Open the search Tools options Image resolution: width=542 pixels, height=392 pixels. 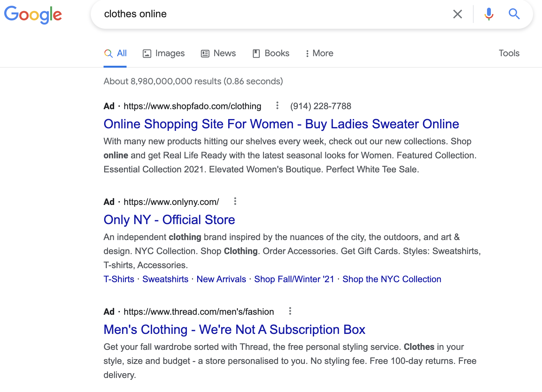click(509, 53)
